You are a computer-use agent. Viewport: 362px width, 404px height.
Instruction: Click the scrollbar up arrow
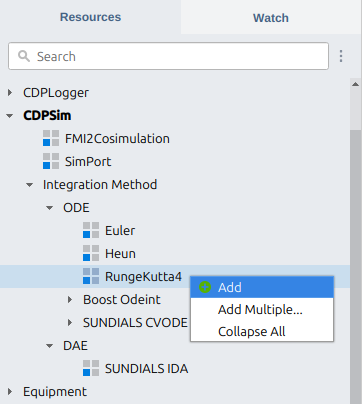355,84
